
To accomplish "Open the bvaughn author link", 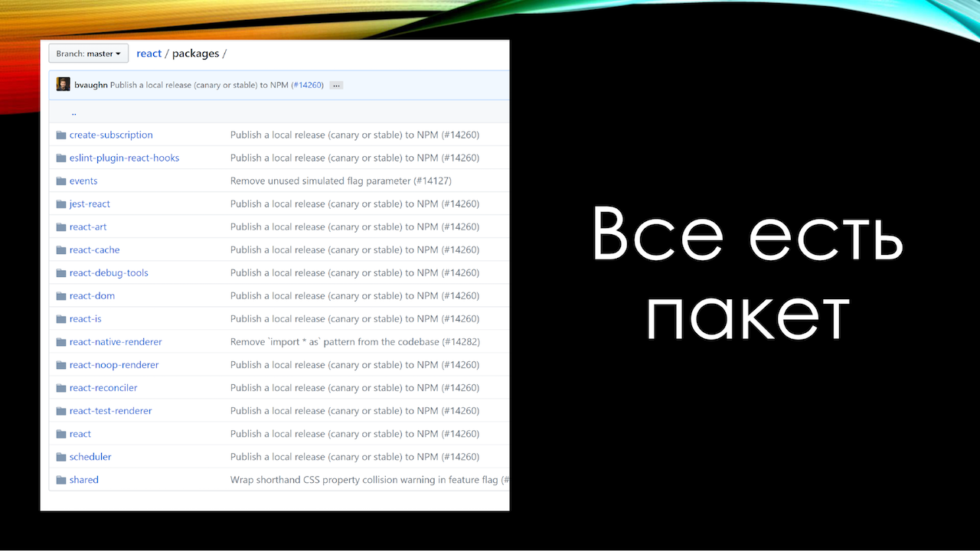I will click(x=91, y=85).
